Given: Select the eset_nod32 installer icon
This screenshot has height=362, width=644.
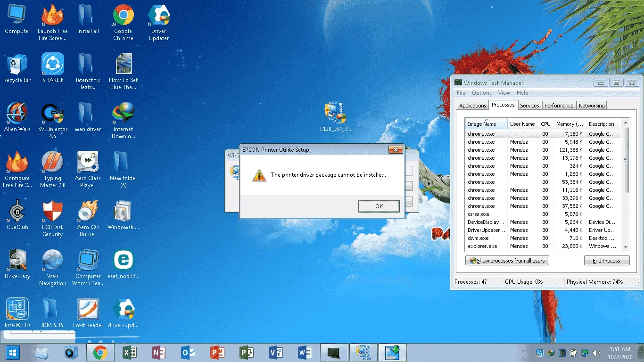Looking at the screenshot, I should click(123, 264).
